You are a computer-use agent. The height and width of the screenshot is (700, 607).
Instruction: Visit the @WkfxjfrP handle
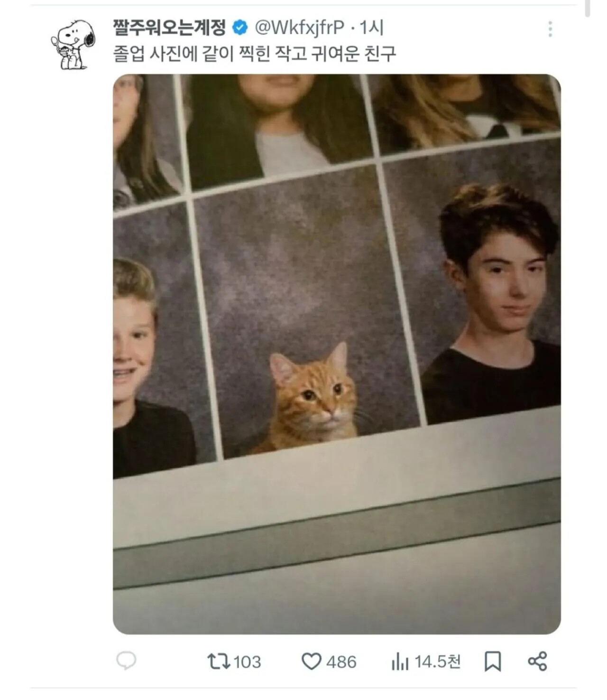300,28
